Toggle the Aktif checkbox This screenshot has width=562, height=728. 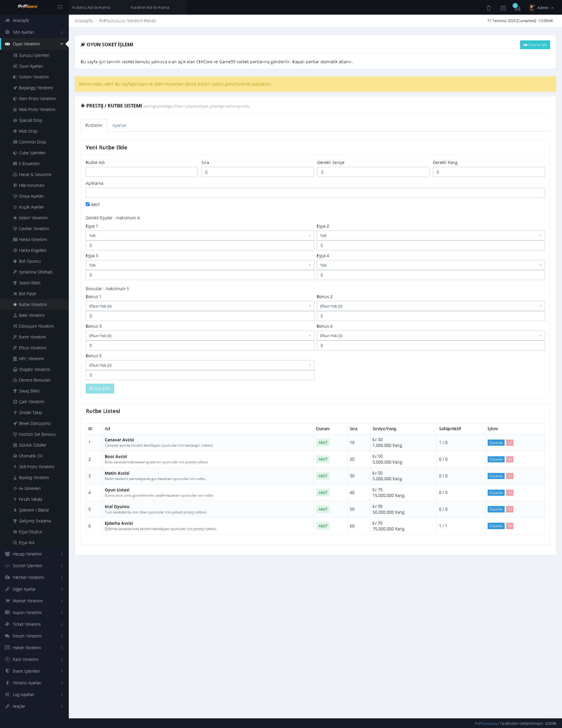tap(88, 204)
